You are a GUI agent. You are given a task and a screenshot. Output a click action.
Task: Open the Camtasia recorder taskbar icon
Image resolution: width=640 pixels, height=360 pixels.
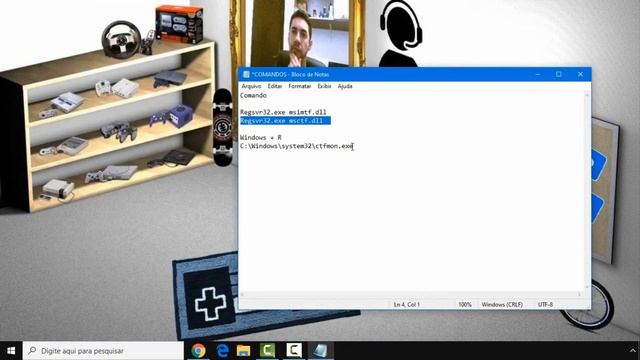click(294, 351)
